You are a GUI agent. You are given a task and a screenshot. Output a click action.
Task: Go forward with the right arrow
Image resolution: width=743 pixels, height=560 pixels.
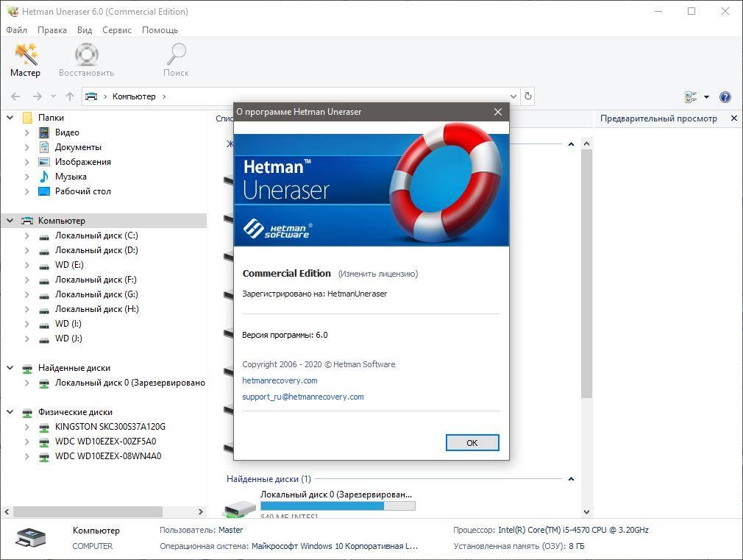(38, 96)
